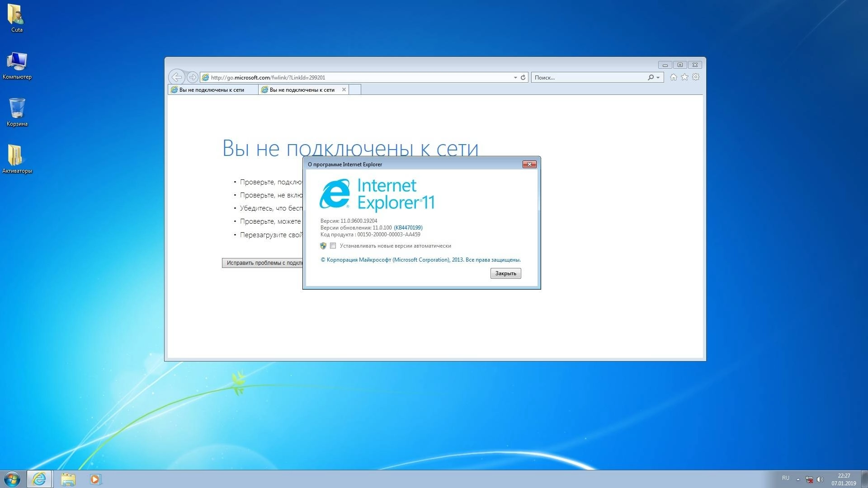Click the Show desktop strip at the right end of the taskbar

(864, 479)
